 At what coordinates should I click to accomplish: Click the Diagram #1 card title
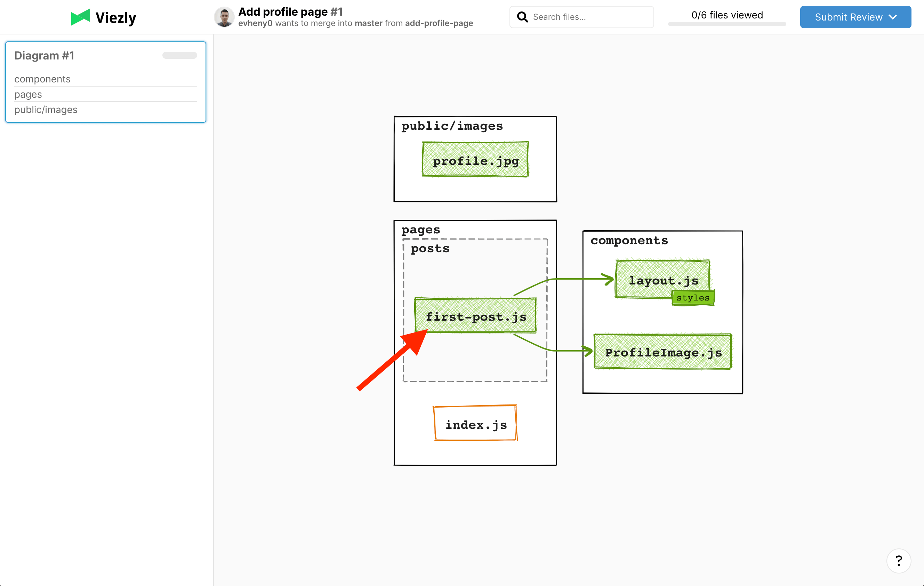coord(44,56)
